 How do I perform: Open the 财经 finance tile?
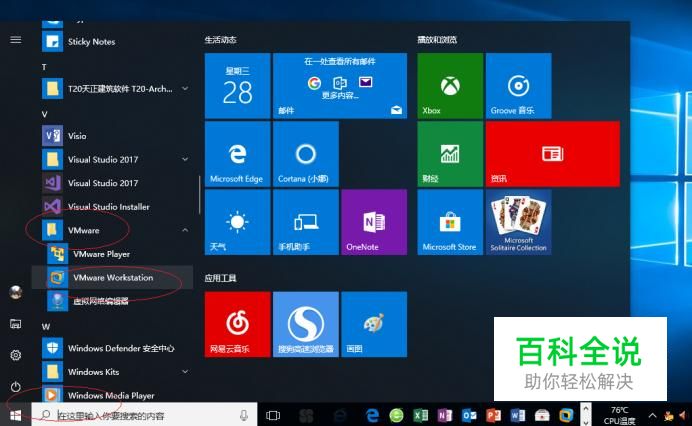coord(450,154)
